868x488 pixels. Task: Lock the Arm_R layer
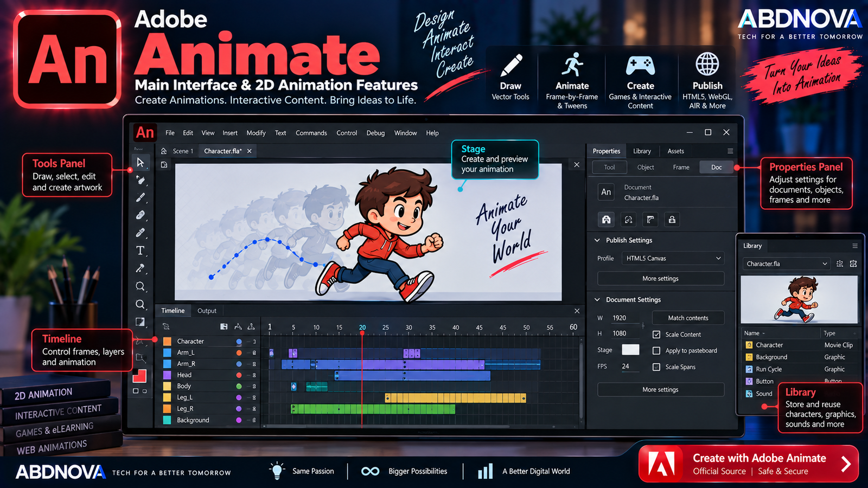click(254, 364)
